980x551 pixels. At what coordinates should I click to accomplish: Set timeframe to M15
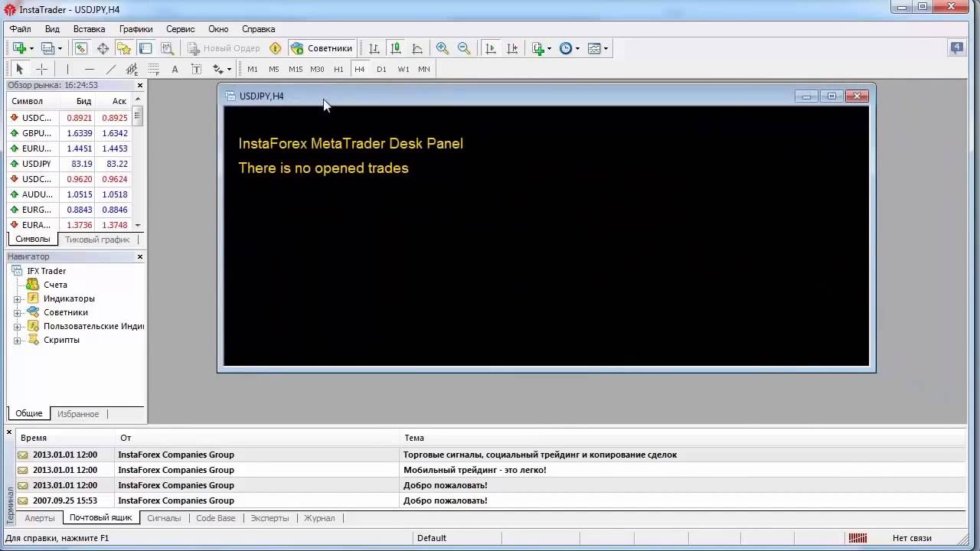pos(296,69)
